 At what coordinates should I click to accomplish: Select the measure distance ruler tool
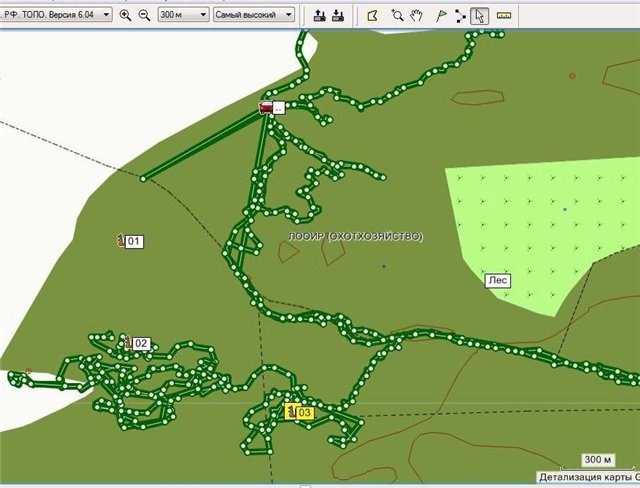(503, 15)
